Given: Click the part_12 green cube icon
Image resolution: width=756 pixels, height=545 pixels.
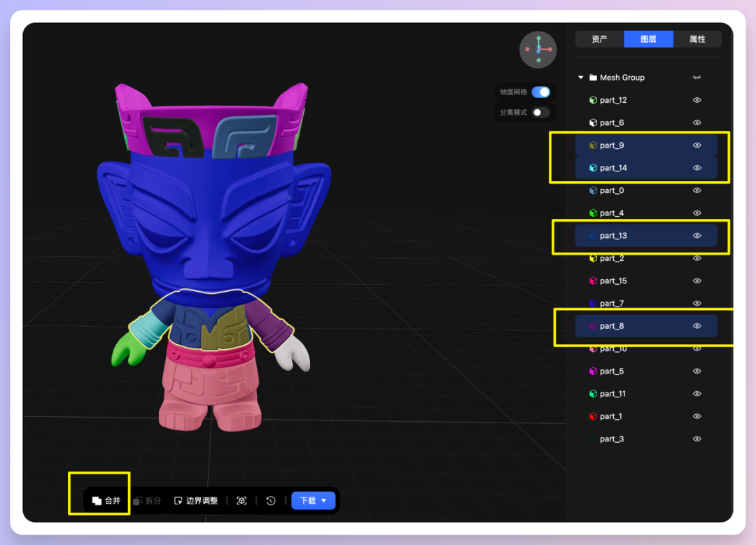Looking at the screenshot, I should 592,100.
